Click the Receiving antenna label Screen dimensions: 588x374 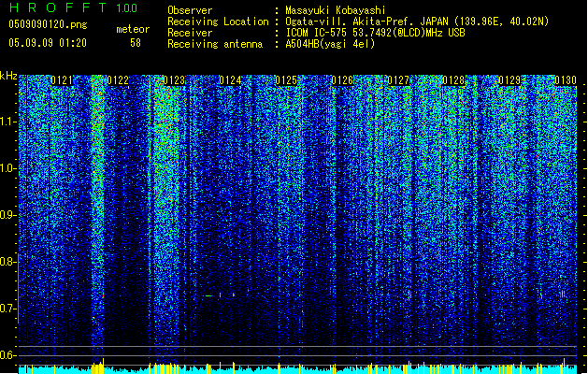pos(215,44)
